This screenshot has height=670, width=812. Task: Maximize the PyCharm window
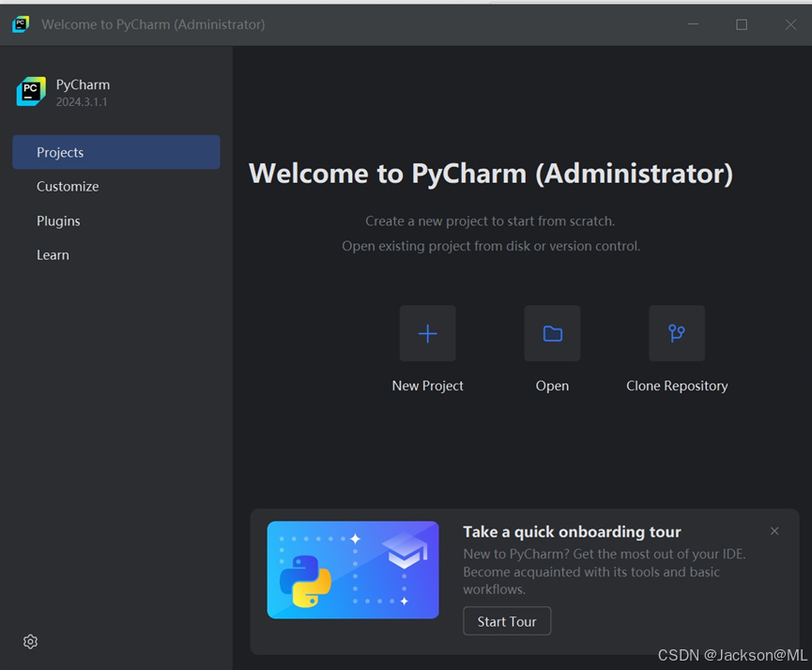tap(742, 24)
